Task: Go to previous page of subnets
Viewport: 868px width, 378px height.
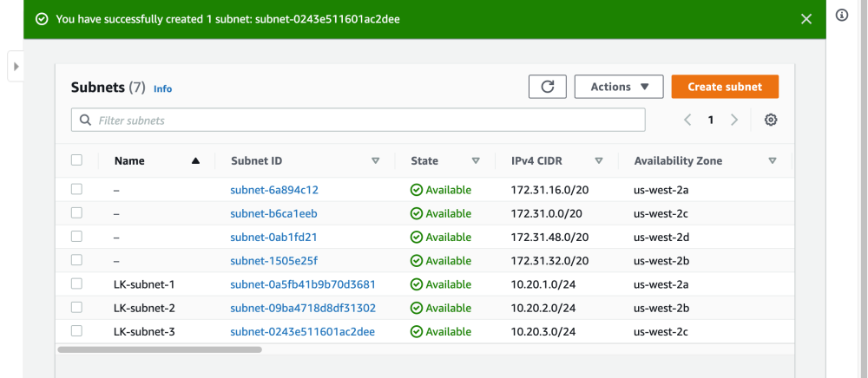Action: pos(687,121)
